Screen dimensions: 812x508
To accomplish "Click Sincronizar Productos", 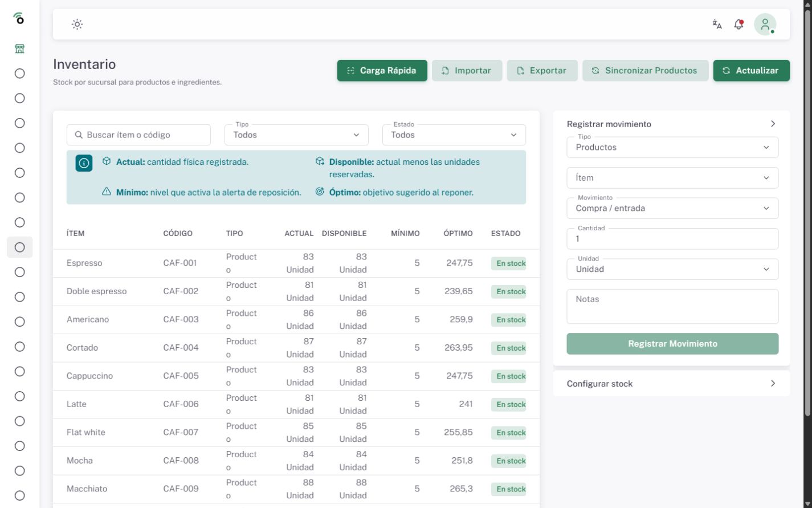I will [x=645, y=71].
